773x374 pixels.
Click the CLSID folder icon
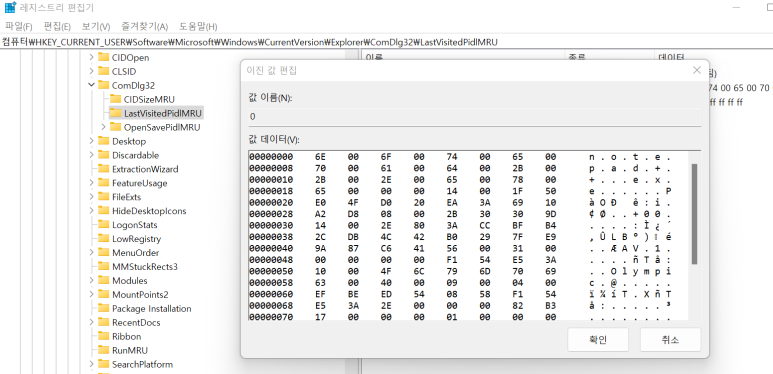(103, 71)
